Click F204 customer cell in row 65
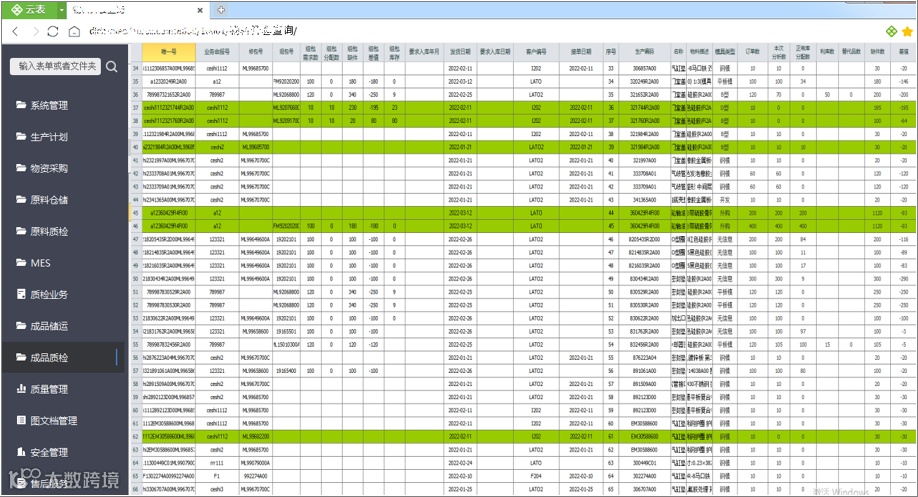 (x=536, y=477)
